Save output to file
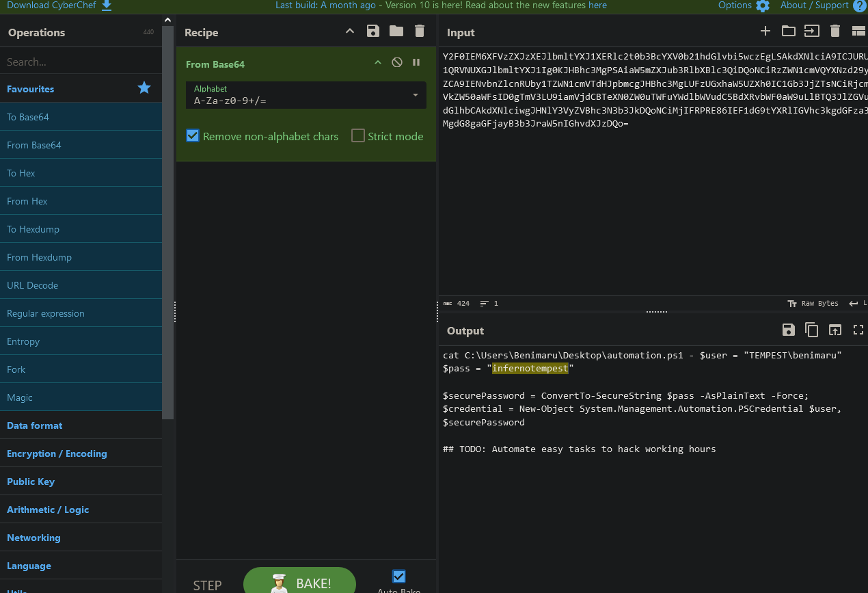This screenshot has width=868, height=593. coord(789,330)
